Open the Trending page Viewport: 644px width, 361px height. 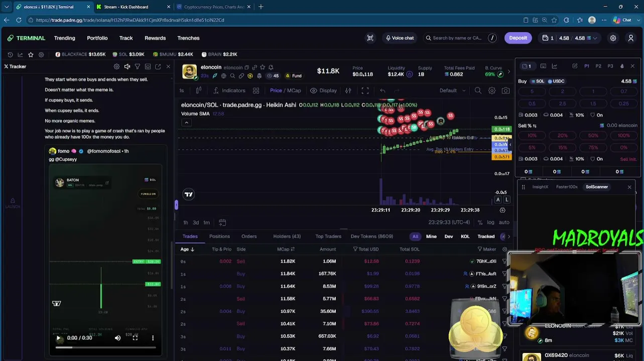[65, 38]
